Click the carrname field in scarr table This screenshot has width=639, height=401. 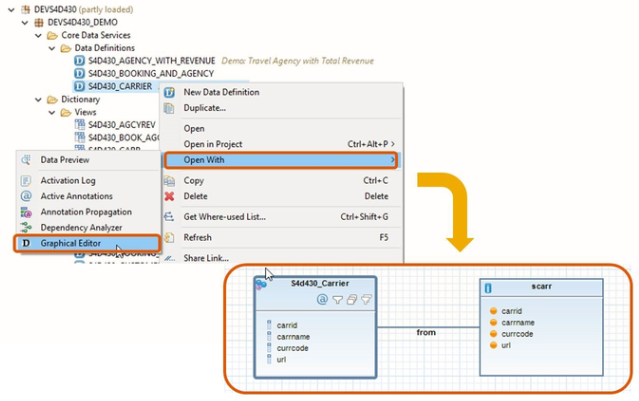pyautogui.click(x=520, y=322)
